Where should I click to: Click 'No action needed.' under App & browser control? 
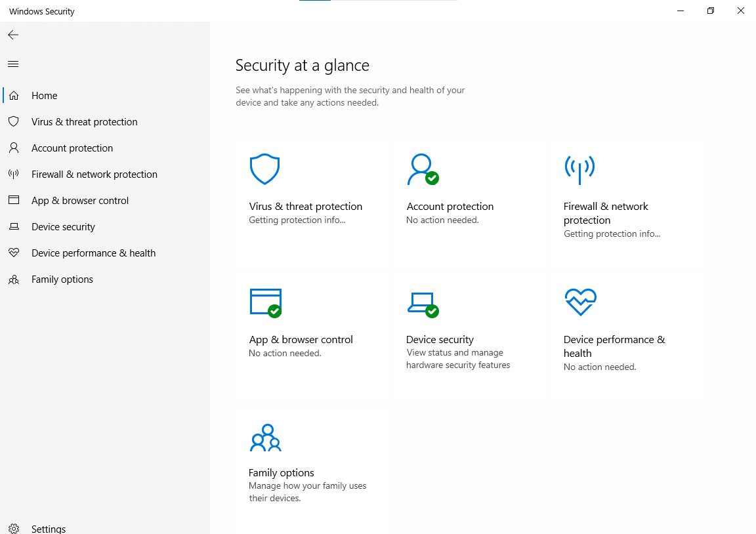285,354
